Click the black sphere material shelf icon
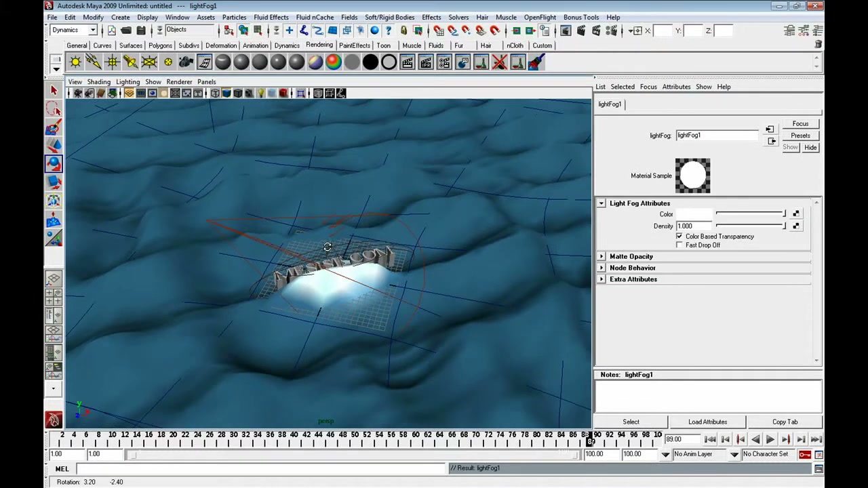 pyautogui.click(x=370, y=62)
